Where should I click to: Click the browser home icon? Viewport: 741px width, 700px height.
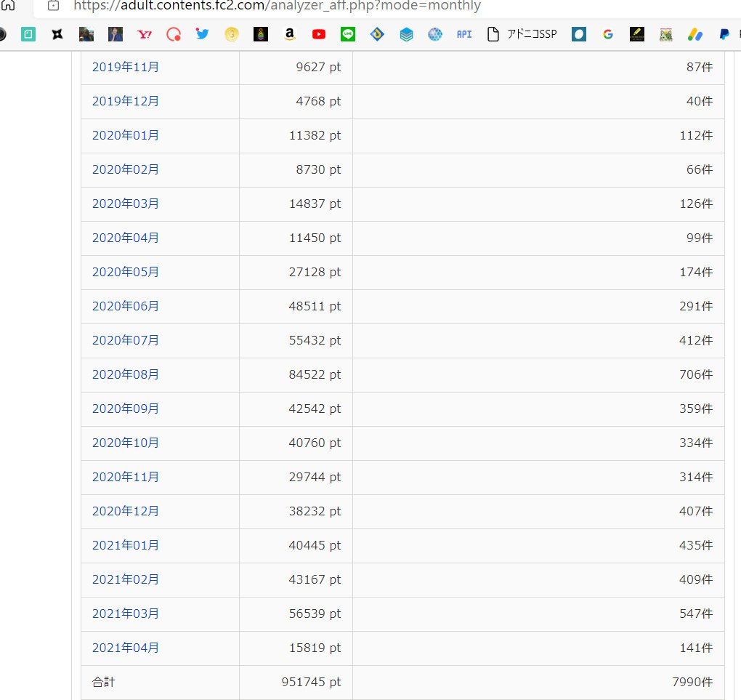[7, 5]
